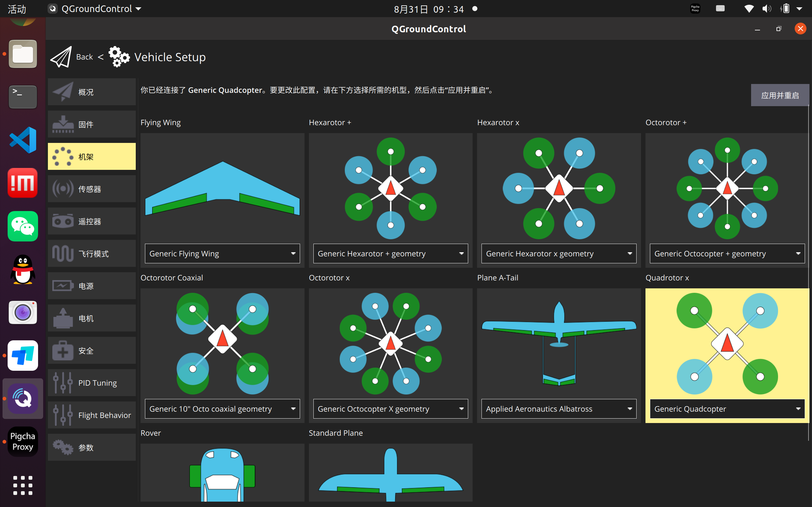The image size is (812, 507).
Task: Open Visual Studio Code from the dock
Action: (23, 140)
